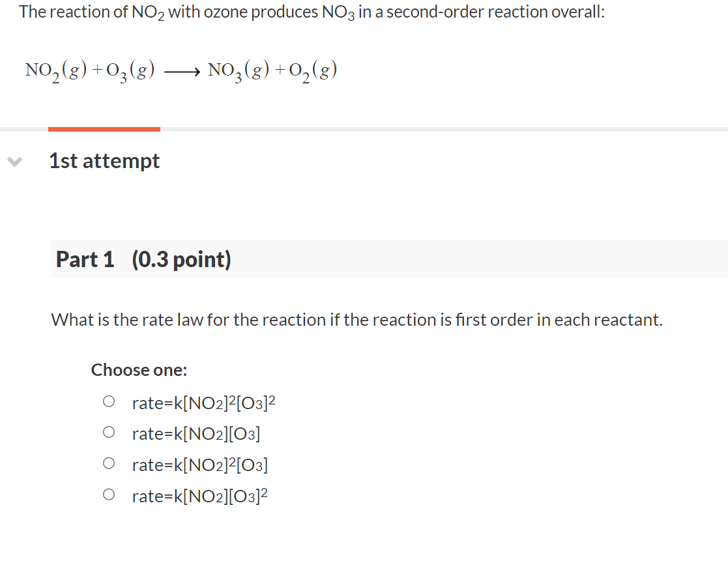The height and width of the screenshot is (587, 728).
Task: Click the last answer's radio circle
Action: tap(109, 494)
